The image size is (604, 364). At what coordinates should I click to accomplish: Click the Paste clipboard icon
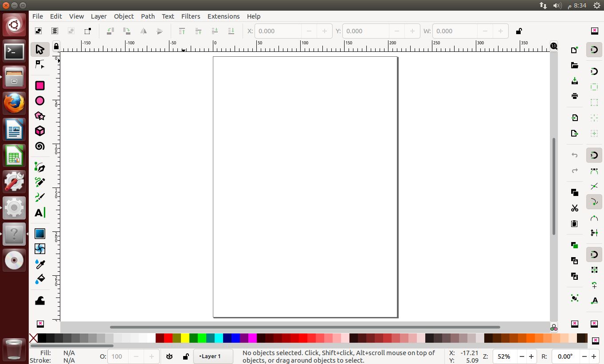coord(575,223)
